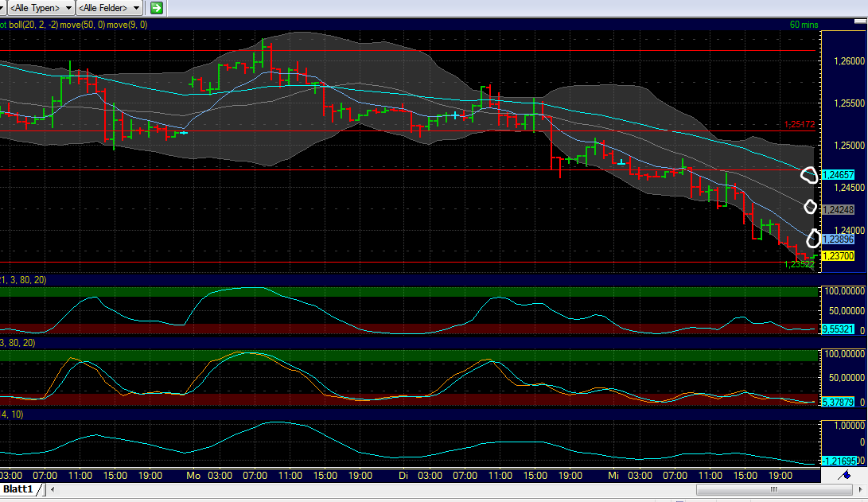Viewport: 868px width, 502px height.
Task: Click the cyan price marker 1,24657
Action: click(839, 174)
